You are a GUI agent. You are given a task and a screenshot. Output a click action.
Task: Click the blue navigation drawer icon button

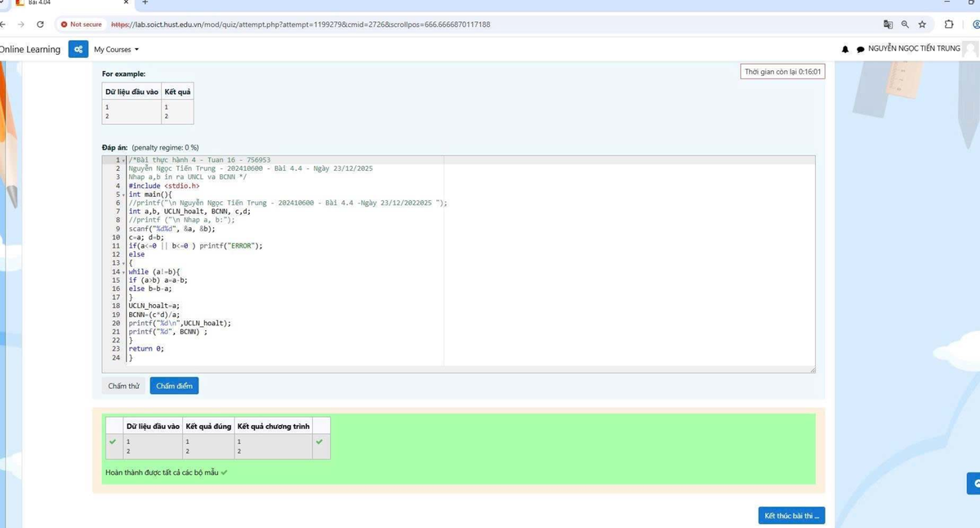[78, 49]
